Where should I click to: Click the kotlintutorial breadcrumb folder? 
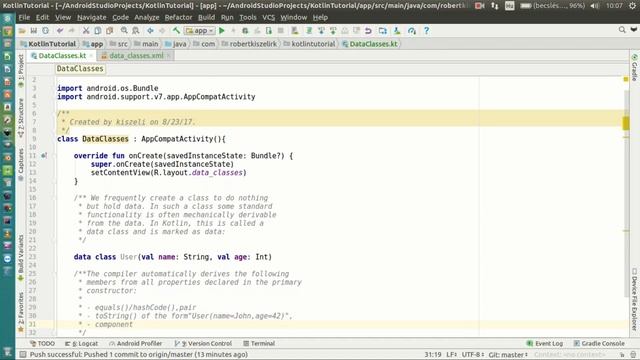pos(309,44)
